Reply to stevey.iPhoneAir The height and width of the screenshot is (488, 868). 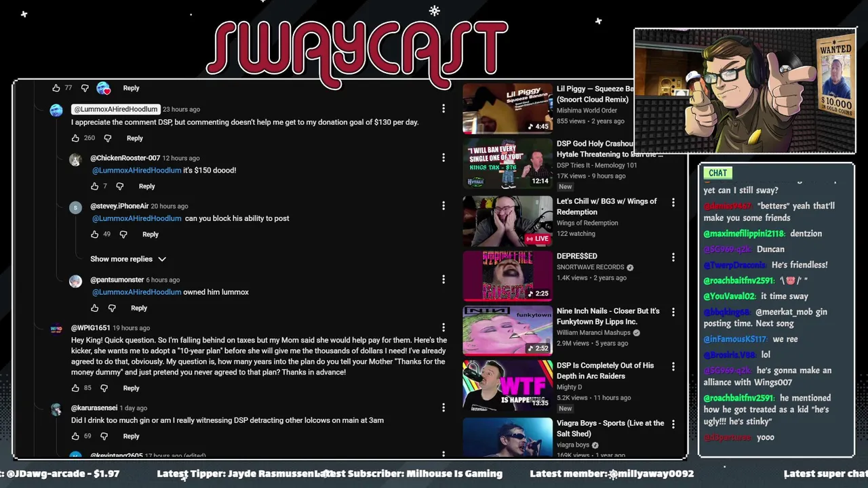pyautogui.click(x=151, y=235)
